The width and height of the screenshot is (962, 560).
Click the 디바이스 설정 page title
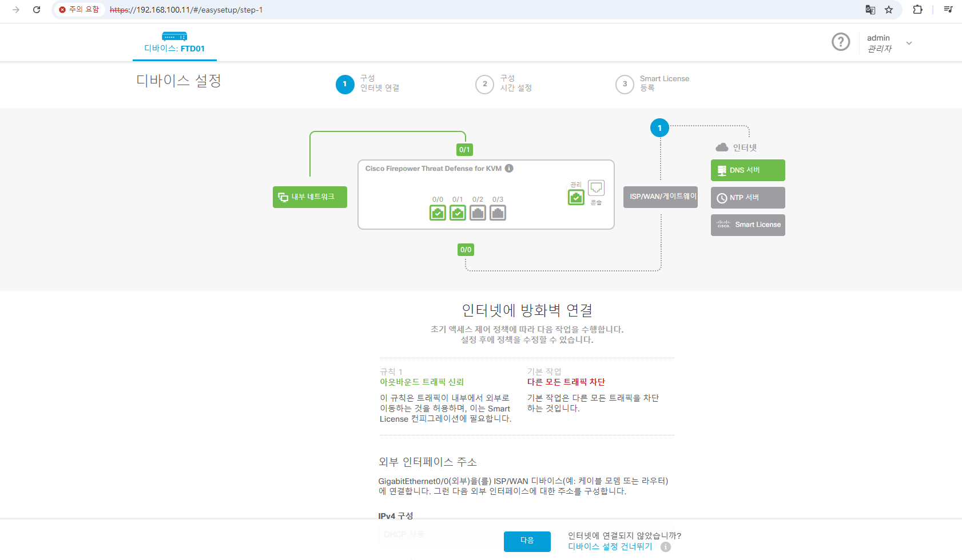coord(178,81)
